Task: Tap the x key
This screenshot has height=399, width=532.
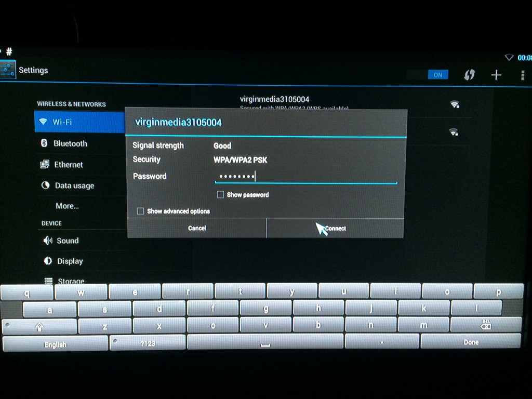Action: [159, 326]
